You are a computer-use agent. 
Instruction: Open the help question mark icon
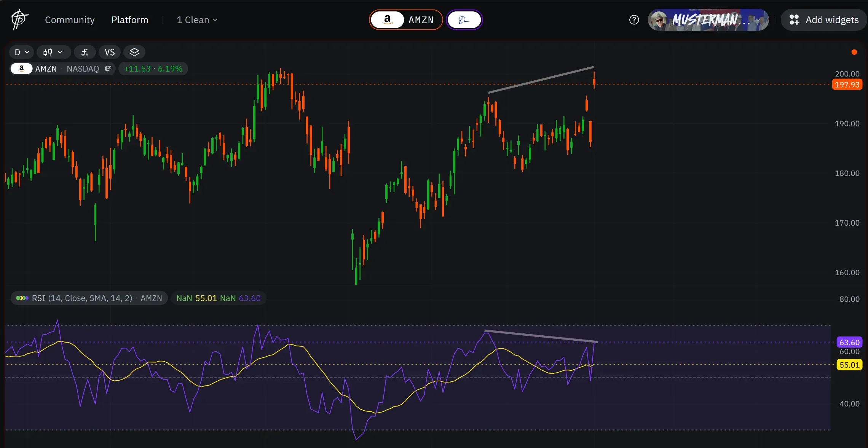coord(634,20)
